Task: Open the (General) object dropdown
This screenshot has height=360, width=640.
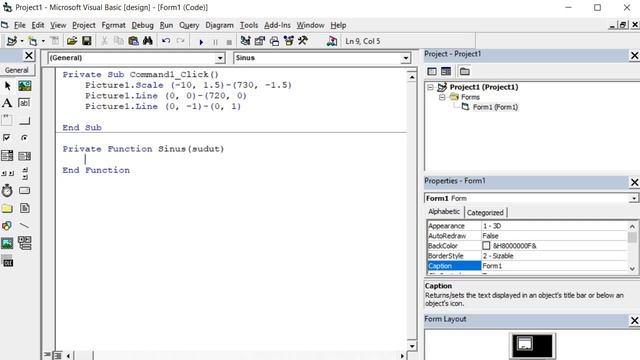Action: (220, 58)
